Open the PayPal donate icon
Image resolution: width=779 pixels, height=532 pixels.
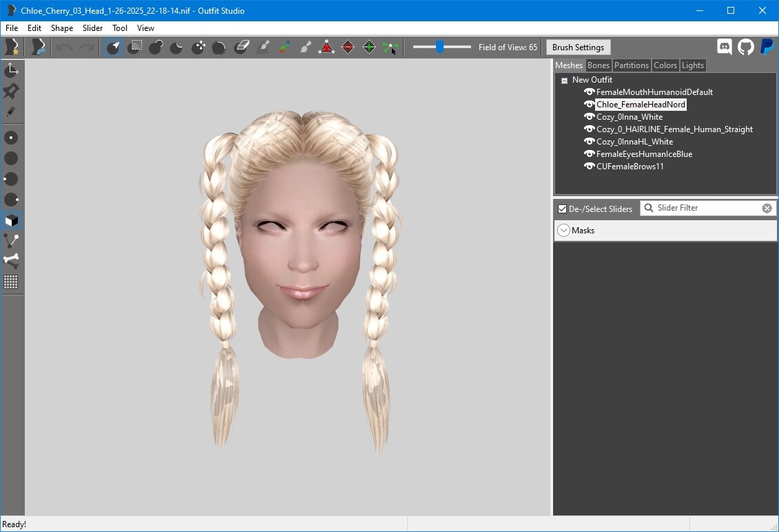(767, 47)
